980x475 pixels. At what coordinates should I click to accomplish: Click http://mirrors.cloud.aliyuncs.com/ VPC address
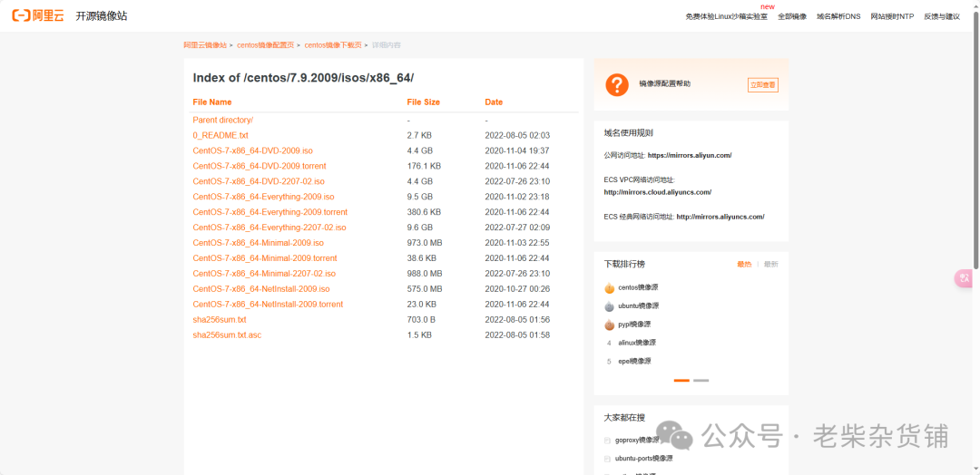pyautogui.click(x=658, y=192)
